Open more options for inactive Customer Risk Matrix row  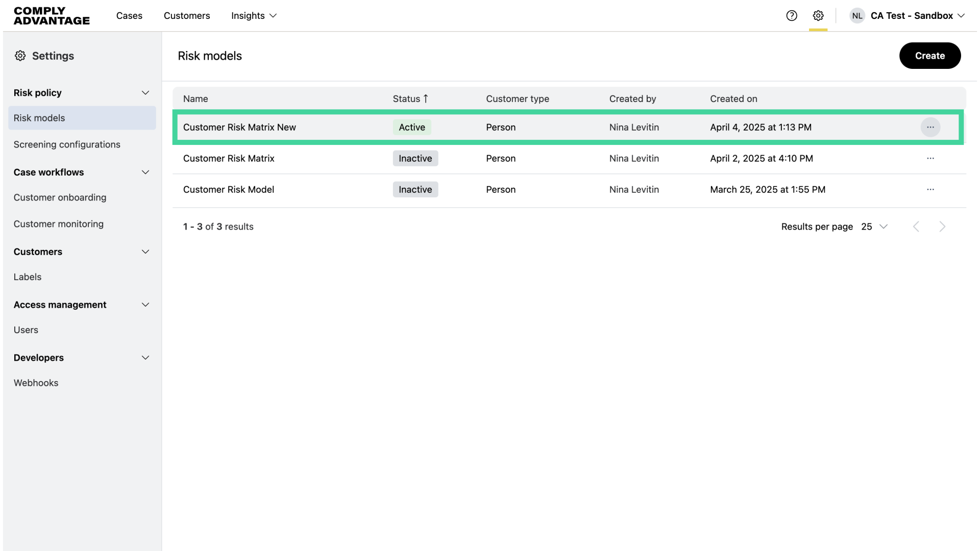930,159
